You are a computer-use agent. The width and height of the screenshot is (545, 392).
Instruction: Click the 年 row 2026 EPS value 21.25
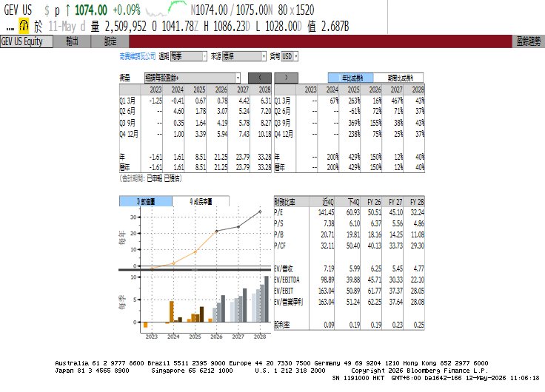pyautogui.click(x=221, y=157)
